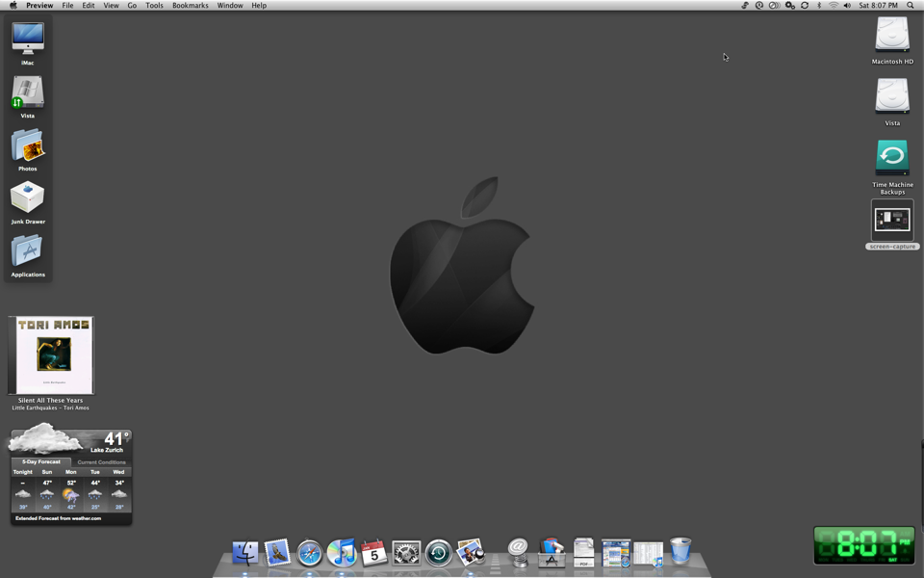924x578 pixels.
Task: Launch Mail from the Dock
Action: [x=277, y=553]
